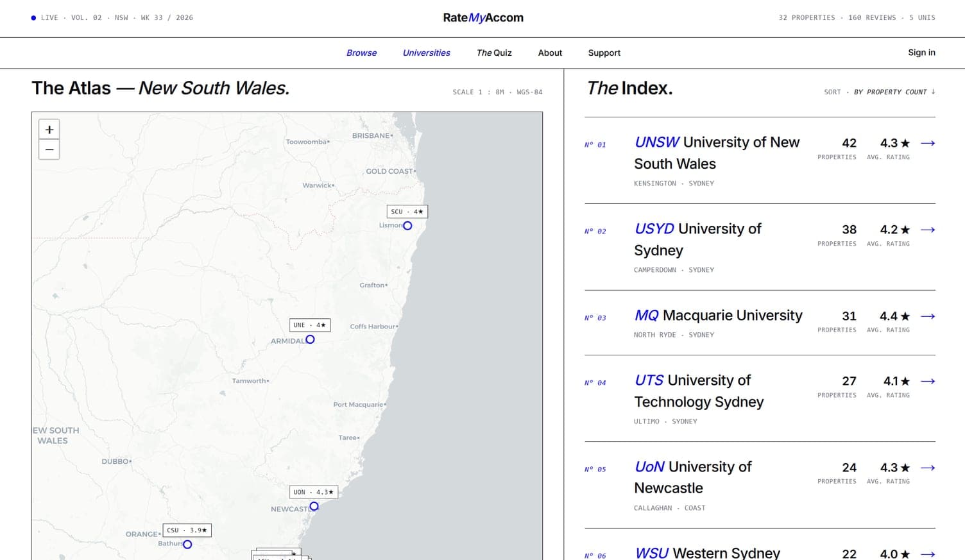Click the arrow for USYD row
Viewport: 965px width, 560px height.
[x=928, y=230]
